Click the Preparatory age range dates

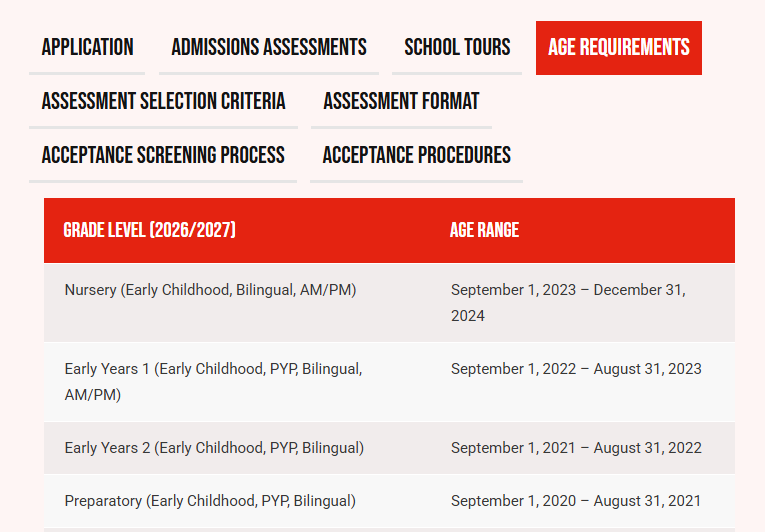coord(576,501)
